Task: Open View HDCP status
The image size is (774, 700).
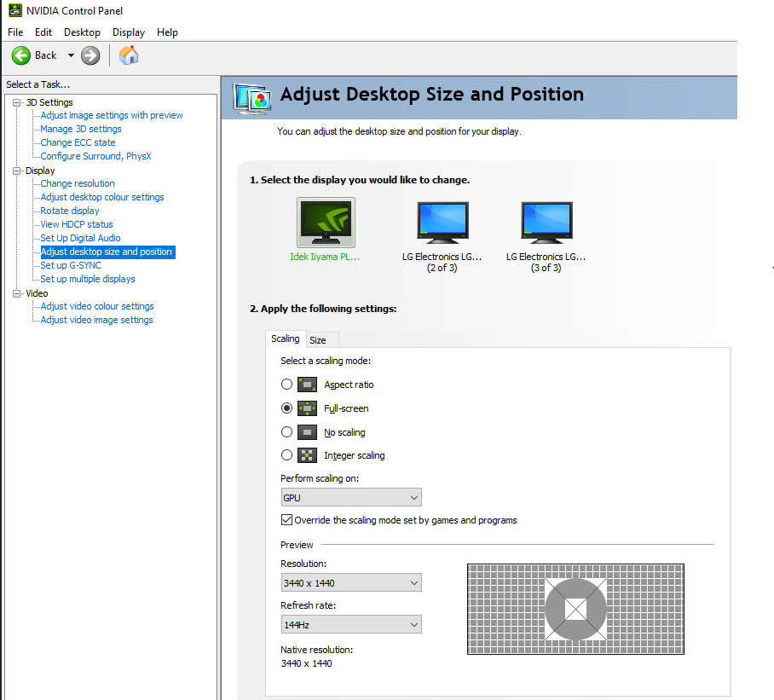Action: pyautogui.click(x=77, y=224)
